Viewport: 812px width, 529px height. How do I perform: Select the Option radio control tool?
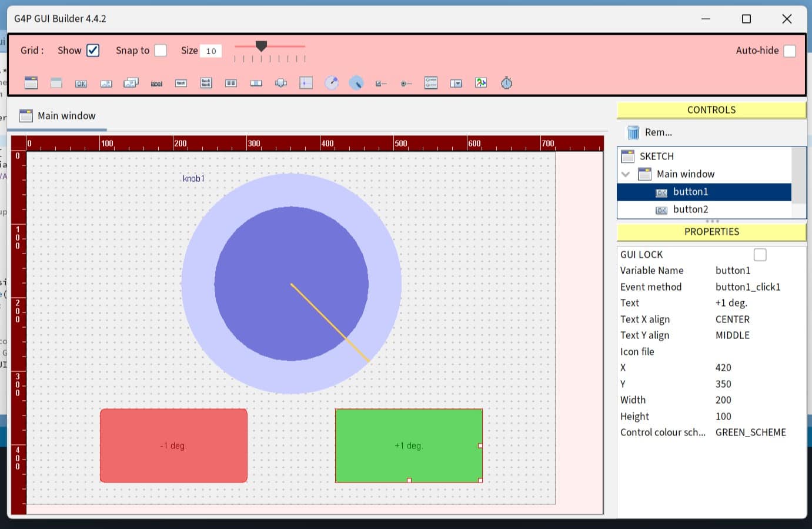point(406,84)
